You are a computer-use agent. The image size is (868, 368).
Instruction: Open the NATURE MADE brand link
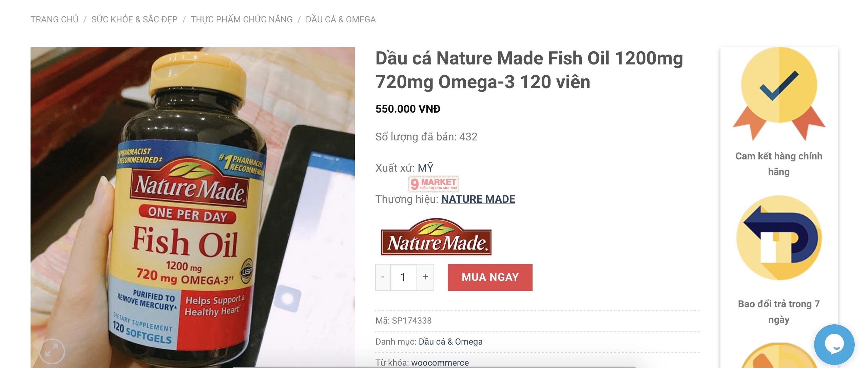click(x=478, y=199)
